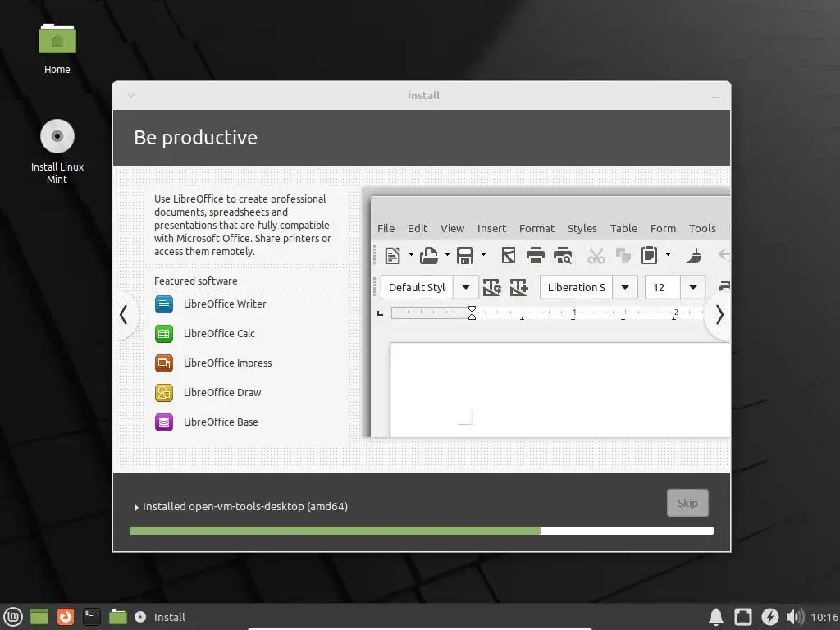
Task: Click the Skip button
Action: coord(687,503)
